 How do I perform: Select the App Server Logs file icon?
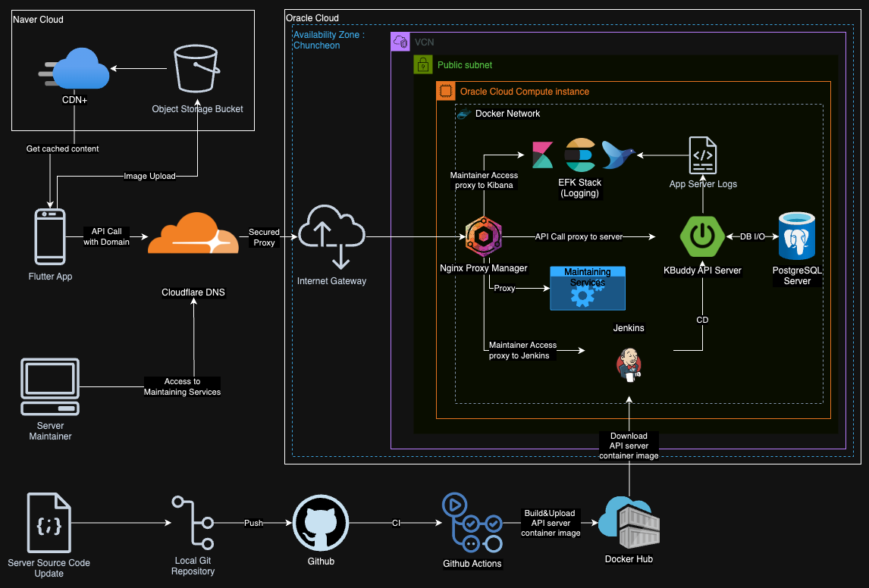[x=703, y=155]
